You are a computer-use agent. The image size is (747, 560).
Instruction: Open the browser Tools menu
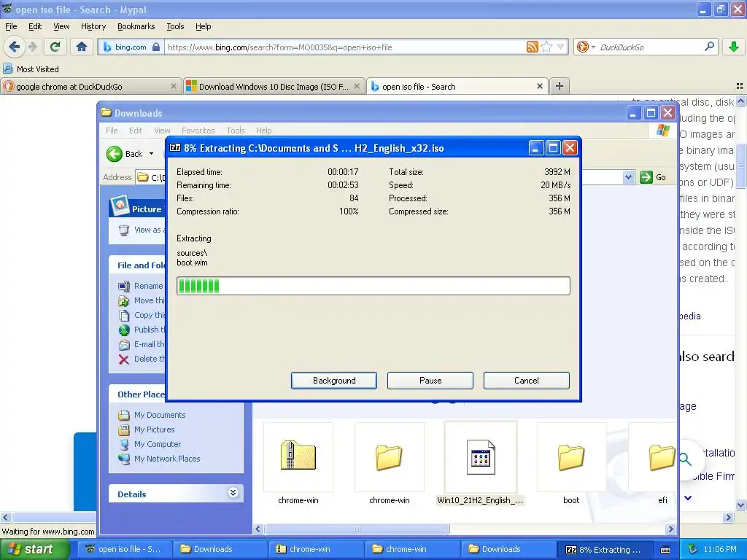175,26
